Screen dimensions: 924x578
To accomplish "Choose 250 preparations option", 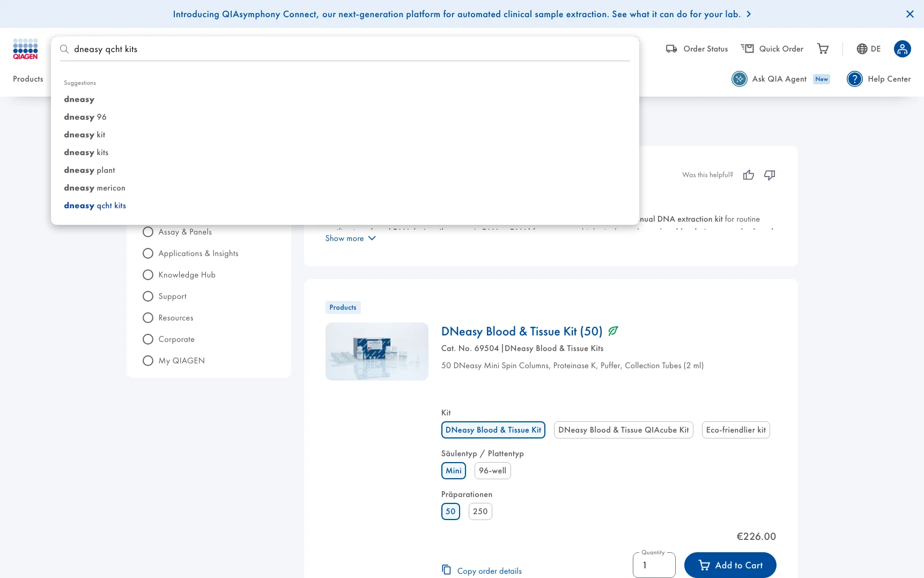I will coord(481,511).
